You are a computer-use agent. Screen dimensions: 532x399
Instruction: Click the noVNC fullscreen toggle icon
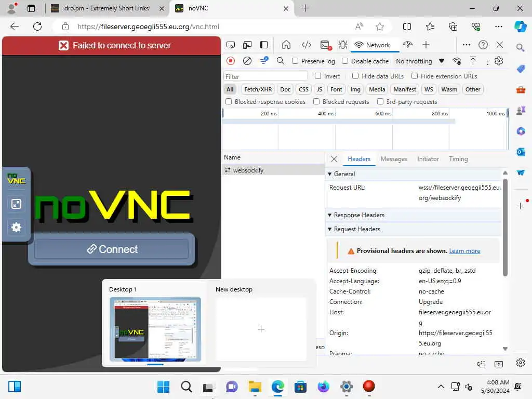click(16, 204)
